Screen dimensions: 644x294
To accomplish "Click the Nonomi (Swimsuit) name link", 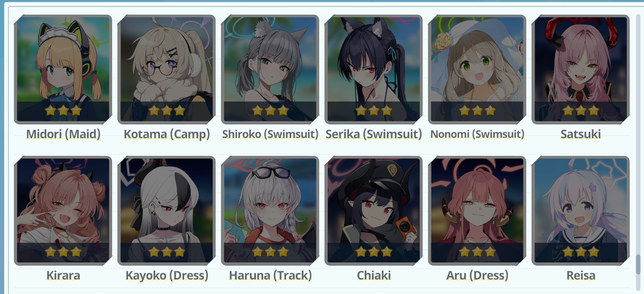I will tap(477, 134).
